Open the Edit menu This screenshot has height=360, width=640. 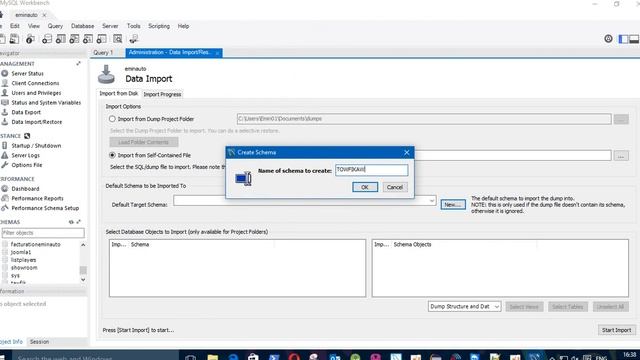15,26
